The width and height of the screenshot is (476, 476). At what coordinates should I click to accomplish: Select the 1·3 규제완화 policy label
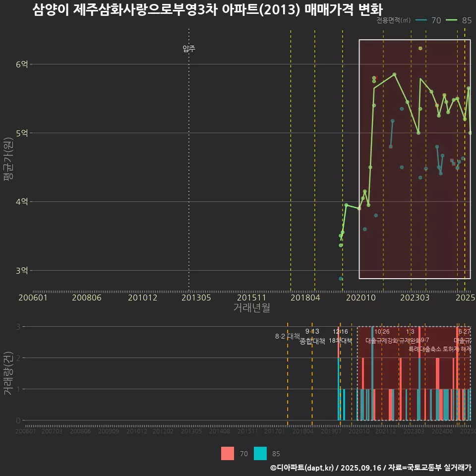(410, 336)
